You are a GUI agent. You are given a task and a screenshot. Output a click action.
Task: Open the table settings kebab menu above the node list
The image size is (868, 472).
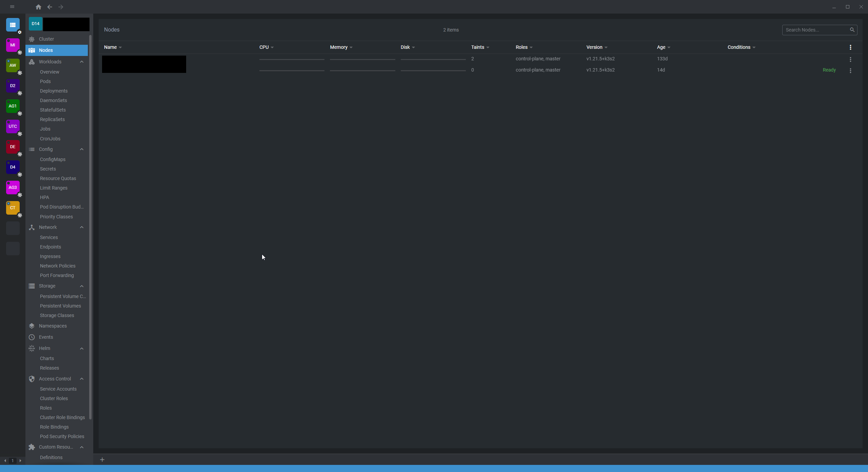[850, 47]
